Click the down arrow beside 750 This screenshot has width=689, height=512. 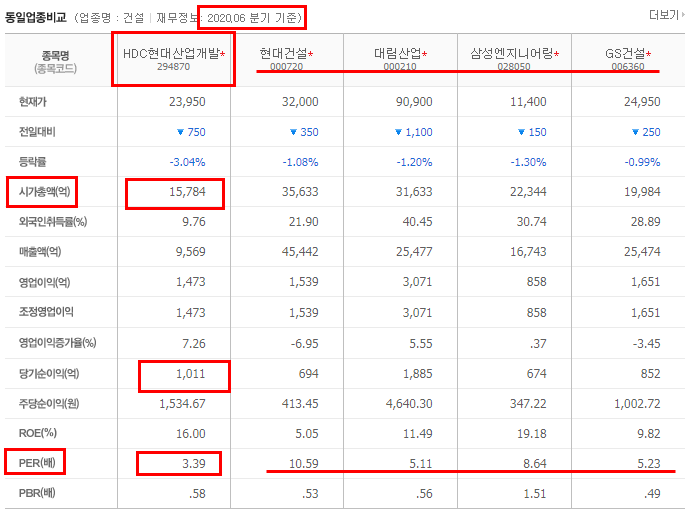point(180,132)
